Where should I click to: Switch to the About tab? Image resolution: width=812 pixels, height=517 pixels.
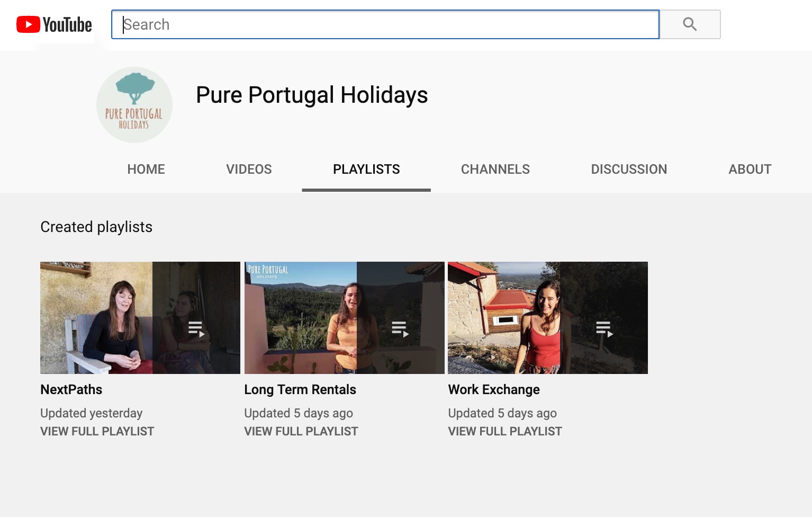pyautogui.click(x=750, y=170)
